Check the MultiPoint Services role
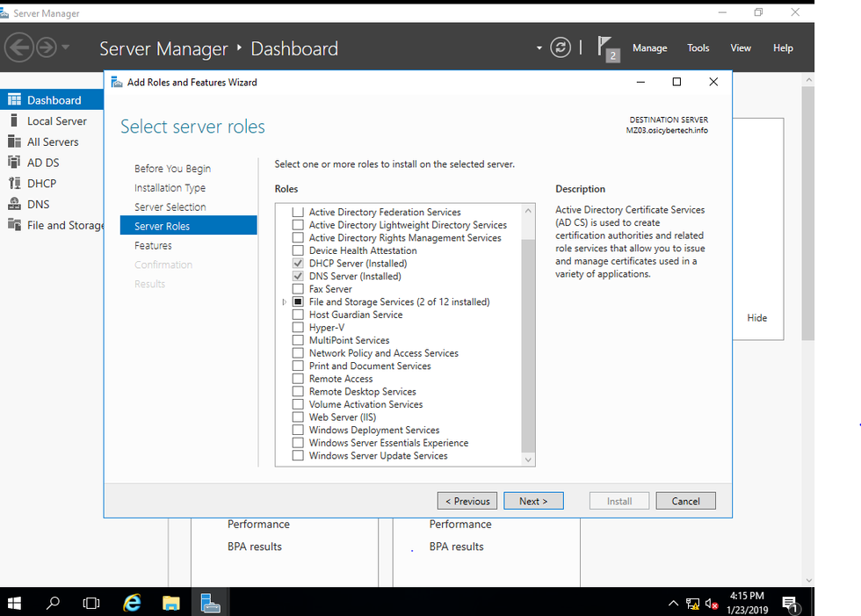The height and width of the screenshot is (616, 861). (298, 340)
